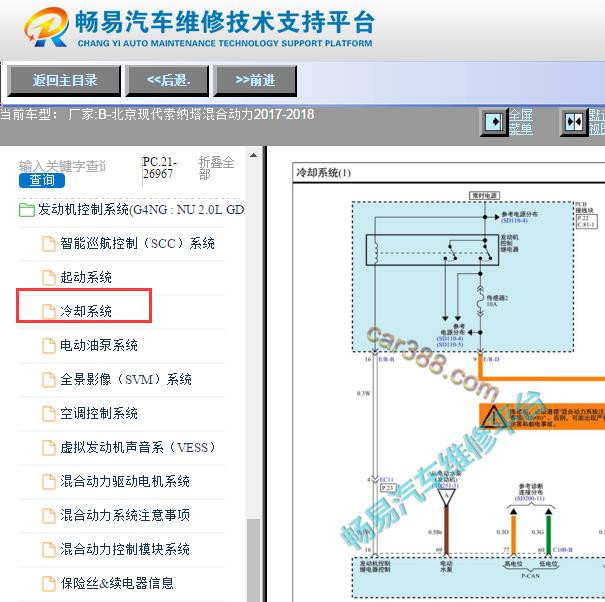The image size is (605, 602).
Task: Open 起动系统 item
Action: (x=86, y=277)
